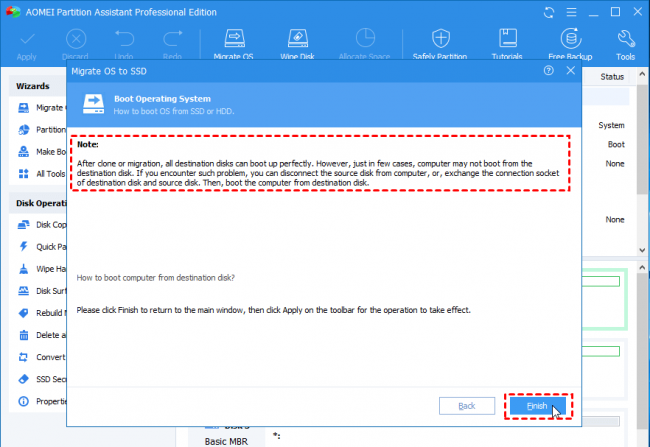Select Rebuild MBR sidebar item
Viewport: 650px width, 447px height.
click(x=42, y=313)
